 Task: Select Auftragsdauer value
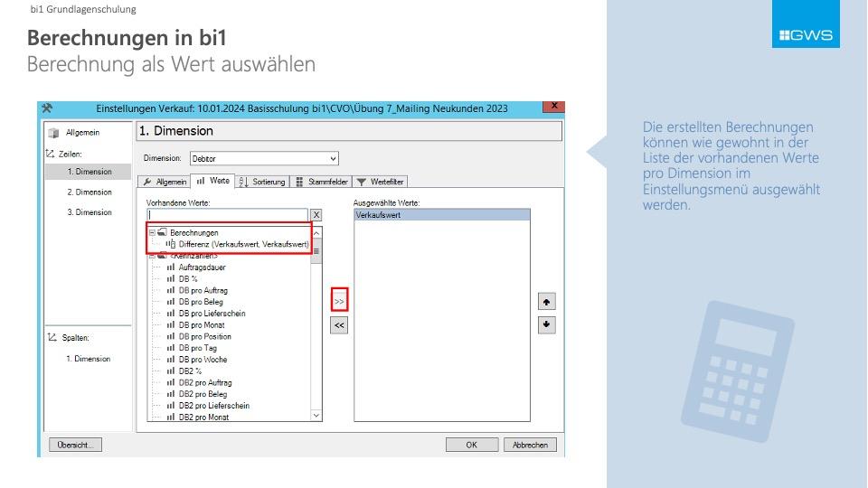(202, 267)
